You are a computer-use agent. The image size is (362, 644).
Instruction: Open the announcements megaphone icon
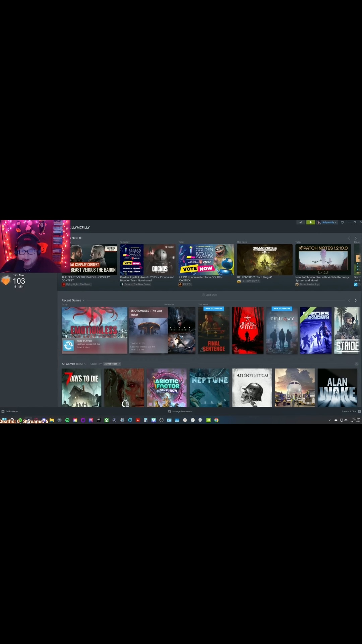point(301,222)
